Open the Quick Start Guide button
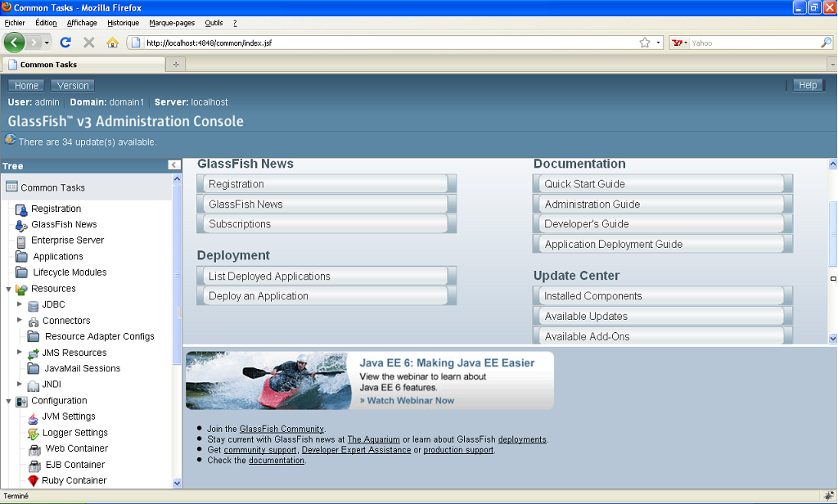 [662, 184]
